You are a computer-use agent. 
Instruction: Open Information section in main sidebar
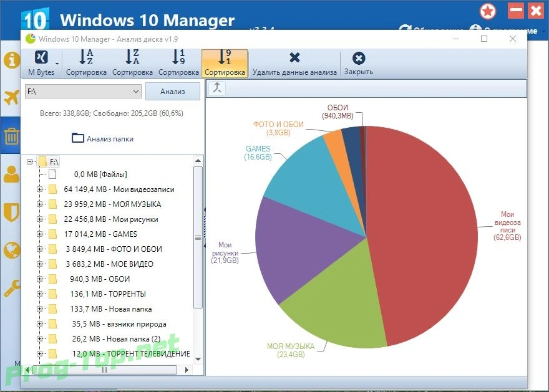click(x=11, y=60)
